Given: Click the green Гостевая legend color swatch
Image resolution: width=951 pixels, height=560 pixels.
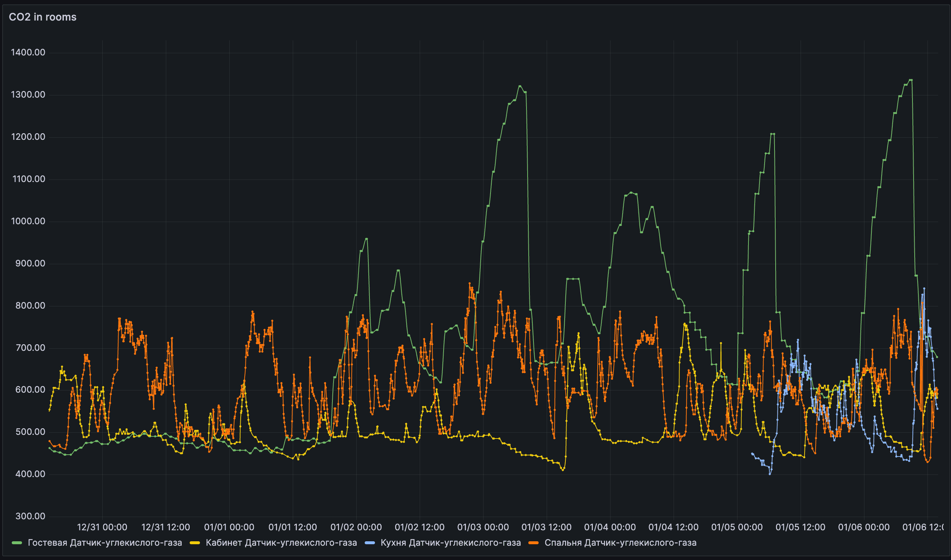Looking at the screenshot, I should [x=17, y=543].
